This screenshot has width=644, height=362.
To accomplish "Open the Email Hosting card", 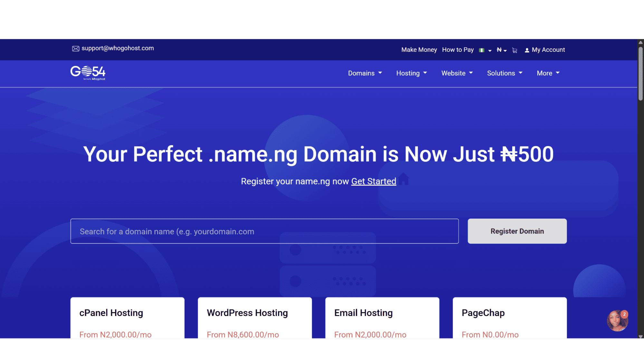I will point(382,318).
